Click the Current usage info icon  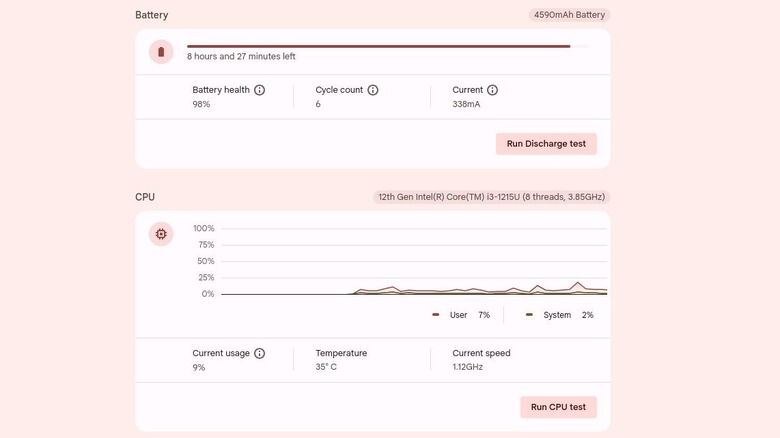pyautogui.click(x=260, y=354)
